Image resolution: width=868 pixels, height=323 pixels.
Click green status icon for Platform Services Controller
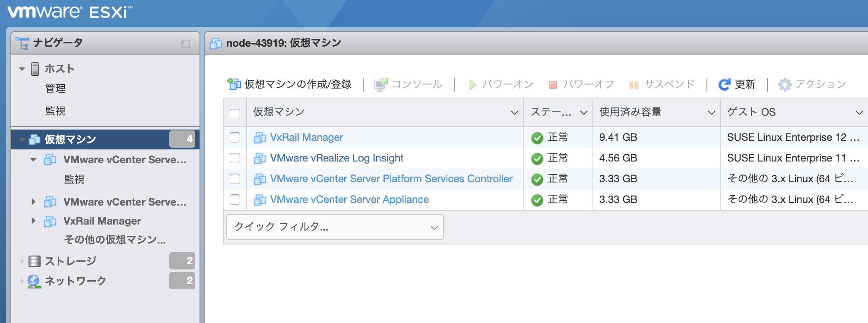pos(537,179)
